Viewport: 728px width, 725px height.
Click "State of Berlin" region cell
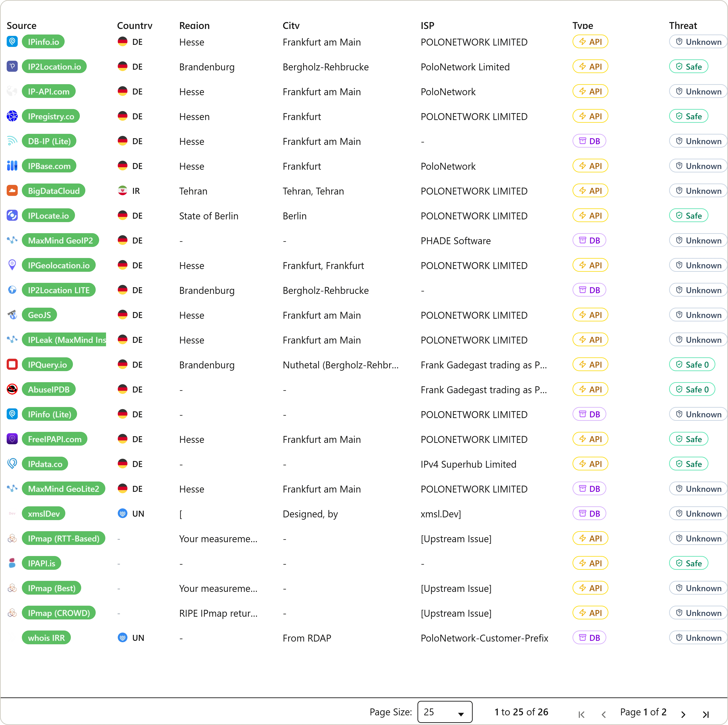coord(209,216)
